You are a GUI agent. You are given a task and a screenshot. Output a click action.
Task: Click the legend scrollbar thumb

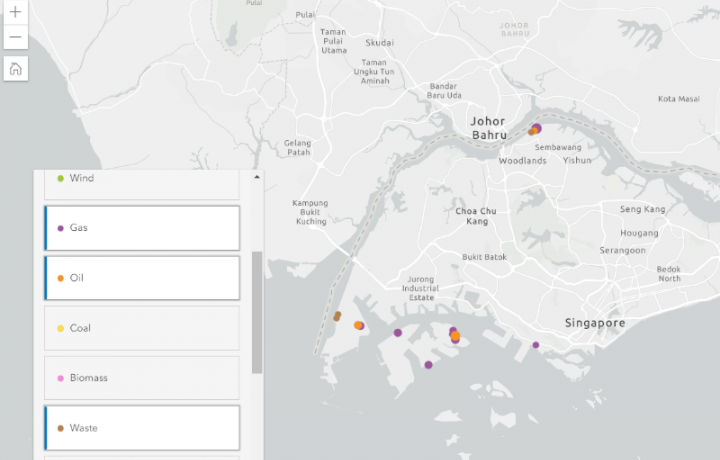pos(257,313)
